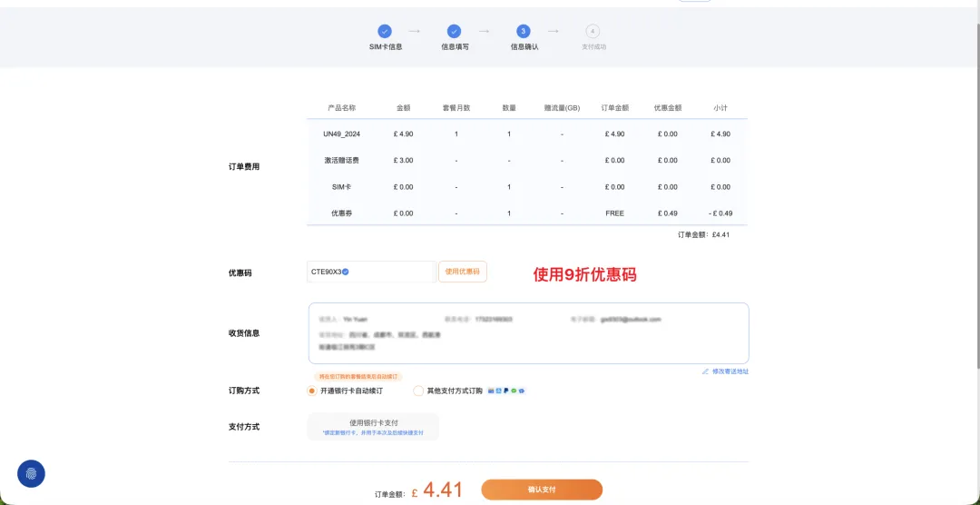Click the 小计 column header

coord(720,108)
